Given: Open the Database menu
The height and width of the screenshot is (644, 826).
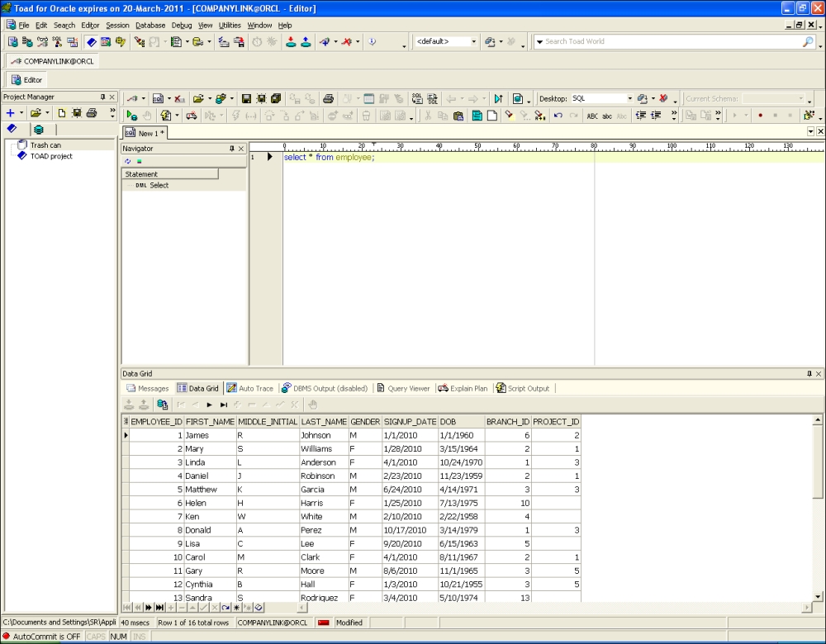Looking at the screenshot, I should pos(150,26).
